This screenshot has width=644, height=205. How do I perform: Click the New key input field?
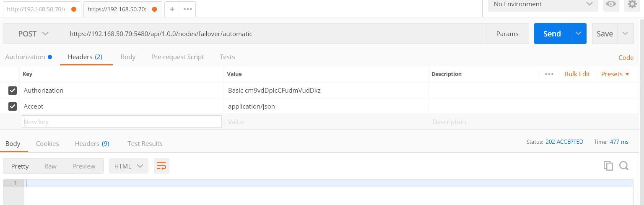pos(122,122)
